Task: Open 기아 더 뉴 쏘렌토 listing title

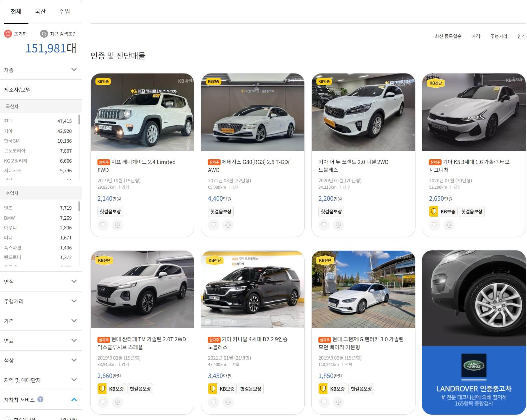Action: click(x=353, y=166)
